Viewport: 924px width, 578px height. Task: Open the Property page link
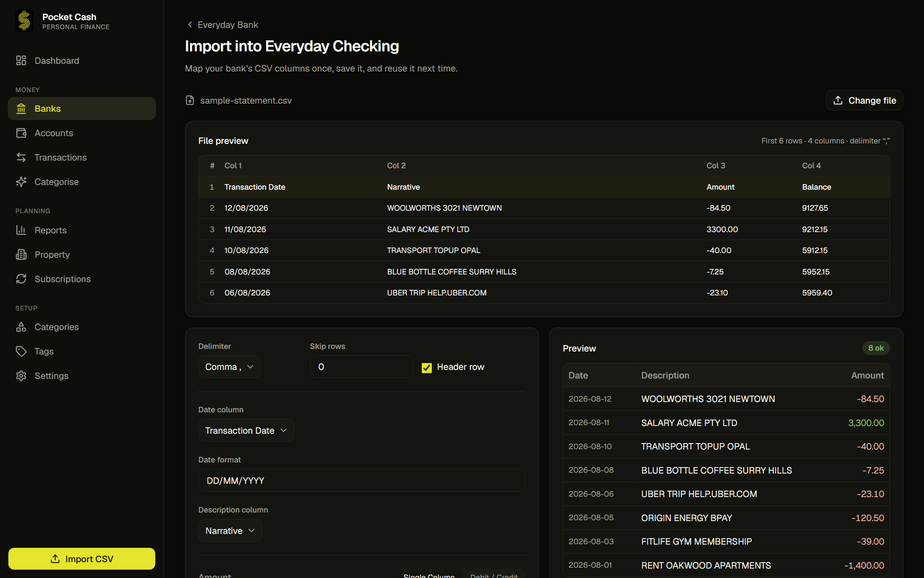(x=82, y=254)
